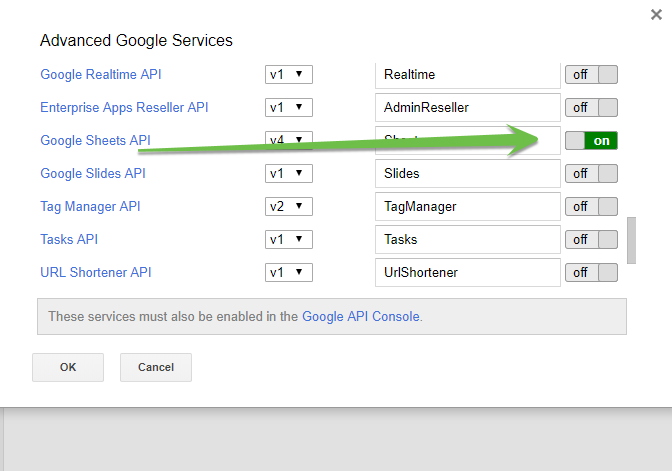
Task: Open the Tag Manager API link
Action: (90, 207)
